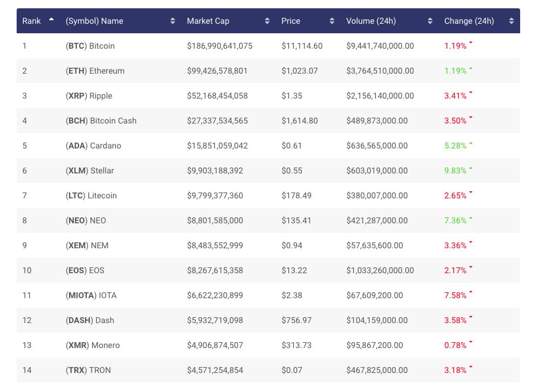Open the (BTC) Bitcoin entry
This screenshot has width=535, height=392.
tap(90, 46)
